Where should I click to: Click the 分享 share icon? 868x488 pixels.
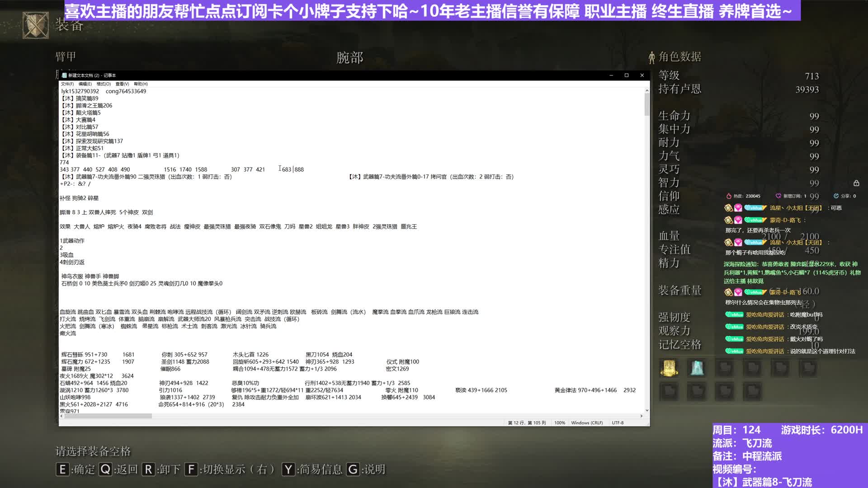coord(835,196)
